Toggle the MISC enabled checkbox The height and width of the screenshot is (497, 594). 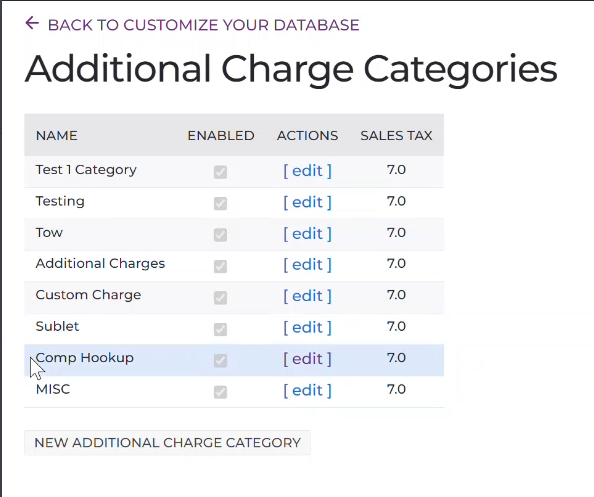tap(220, 392)
